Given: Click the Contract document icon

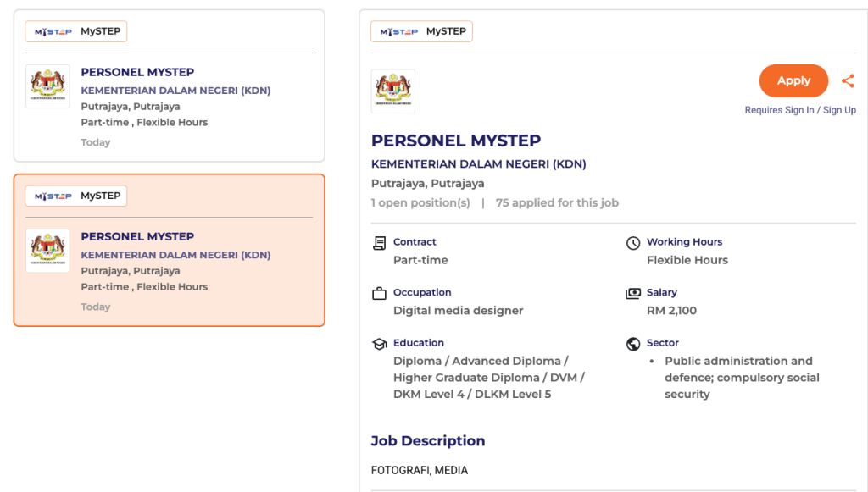Looking at the screenshot, I should 379,243.
